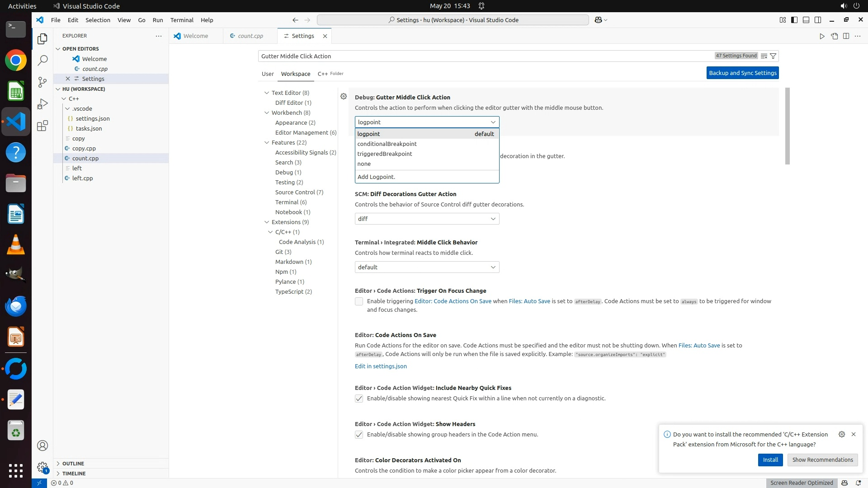Click Backup and Sync Settings button

point(742,73)
